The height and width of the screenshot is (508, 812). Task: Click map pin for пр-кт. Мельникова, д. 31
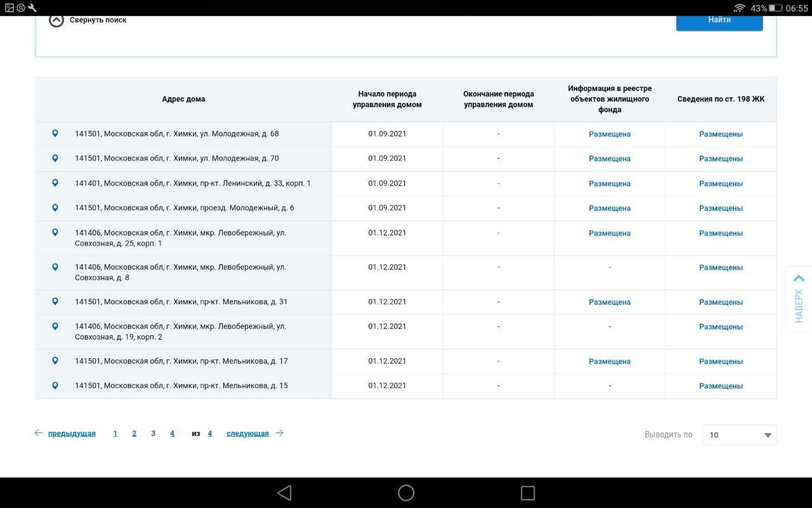(x=55, y=302)
